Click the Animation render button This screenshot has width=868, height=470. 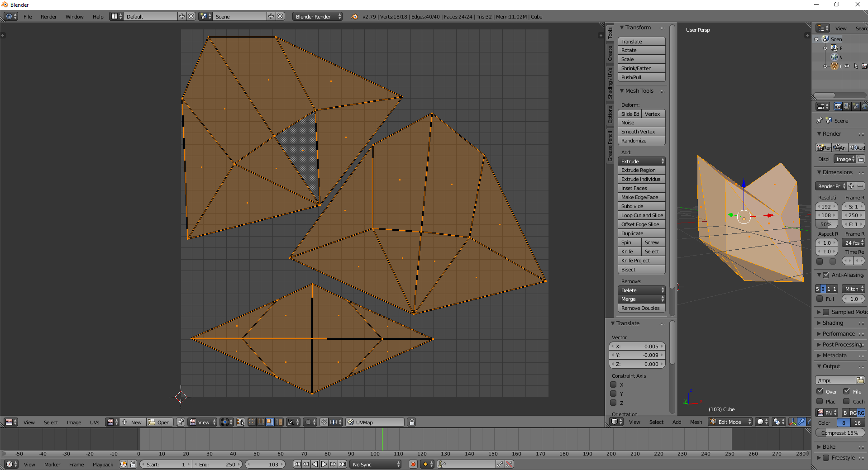pyautogui.click(x=840, y=147)
